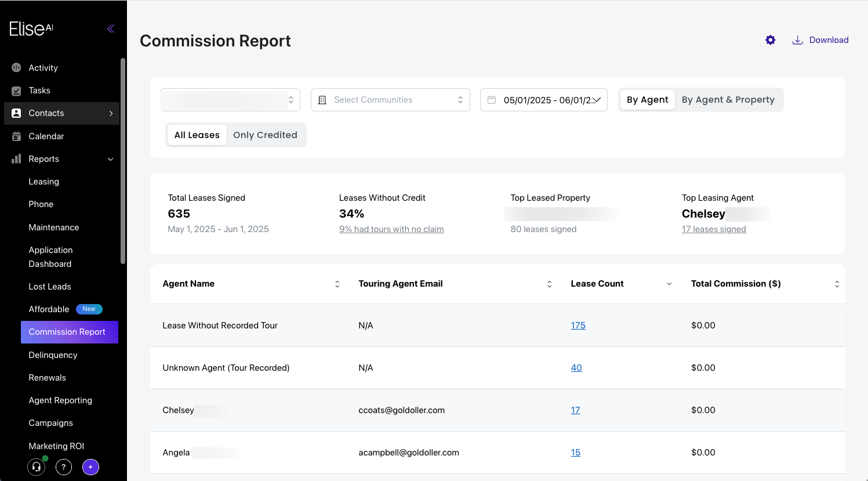Collapse the sidebar with double-chevron icon
868x481 pixels.
point(110,28)
